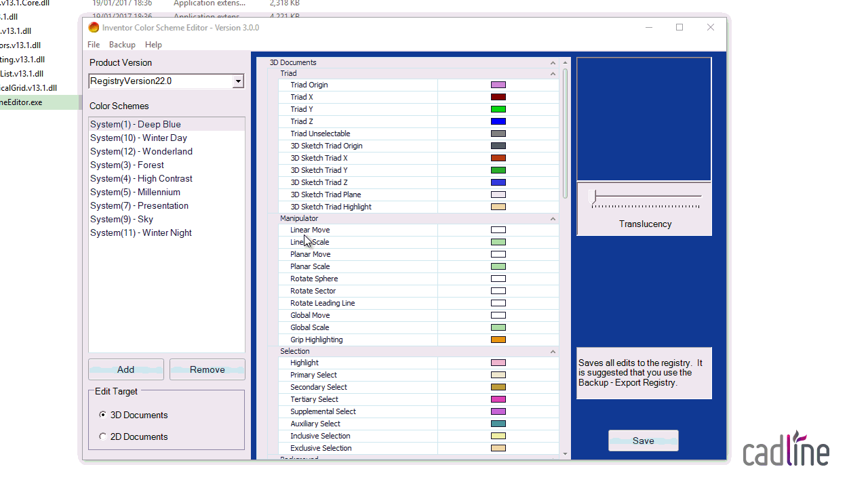Click the Grip Highlighting color swatch
868x488 pixels.
(498, 340)
